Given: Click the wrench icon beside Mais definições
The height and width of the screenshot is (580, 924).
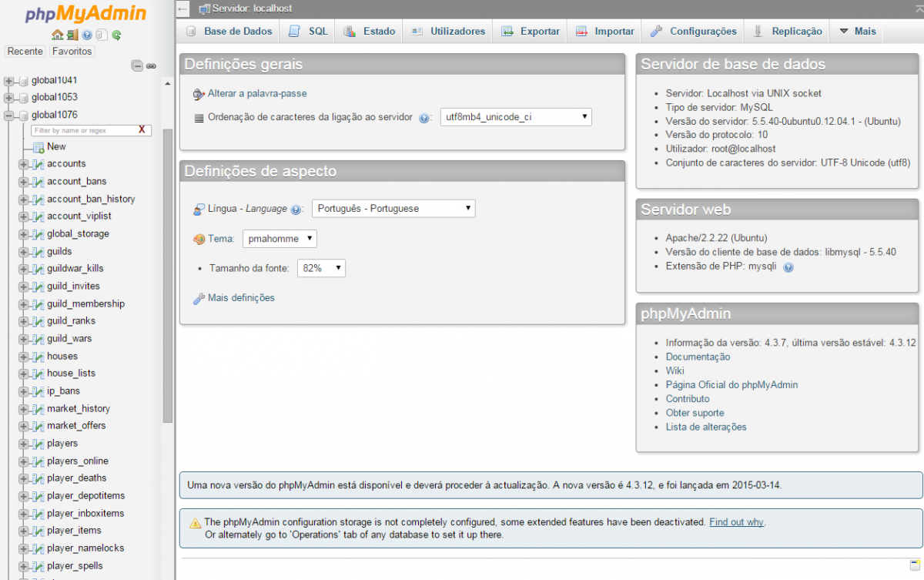Looking at the screenshot, I should 199,298.
